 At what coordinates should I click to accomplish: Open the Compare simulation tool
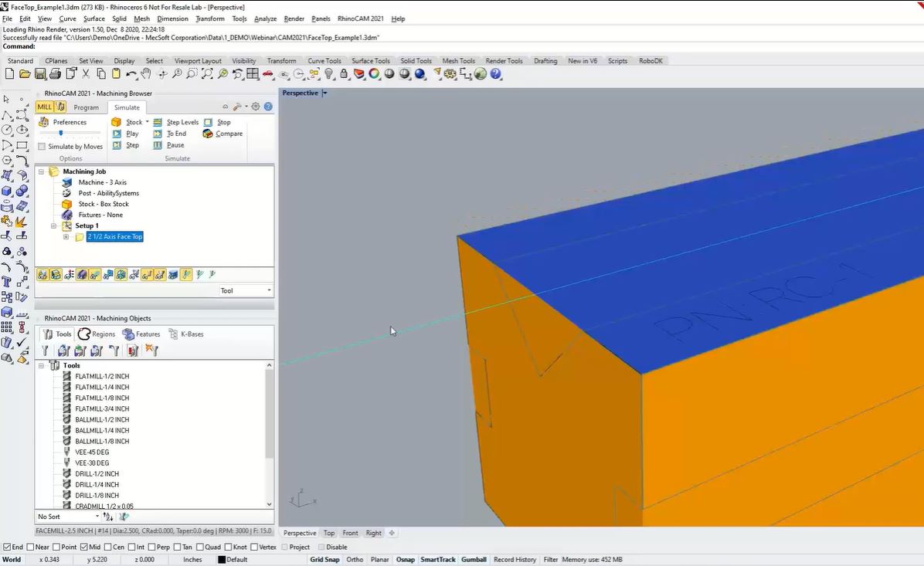pos(207,134)
